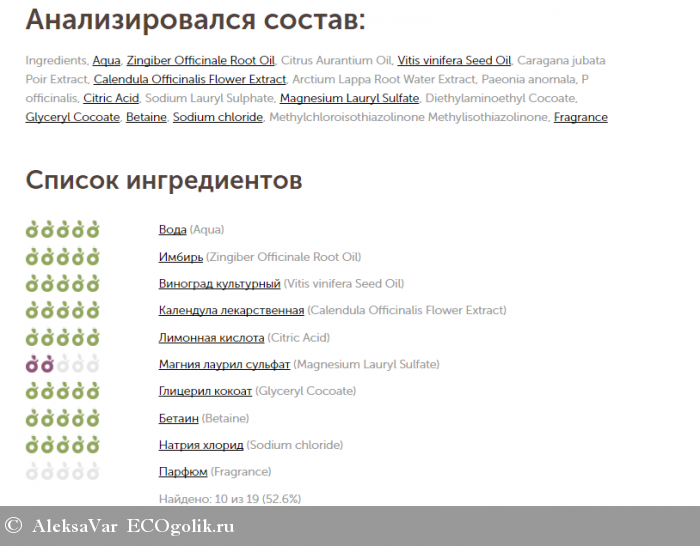Click Vitis vinifera Seed Oil in composition text
700x546 pixels.
click(453, 61)
